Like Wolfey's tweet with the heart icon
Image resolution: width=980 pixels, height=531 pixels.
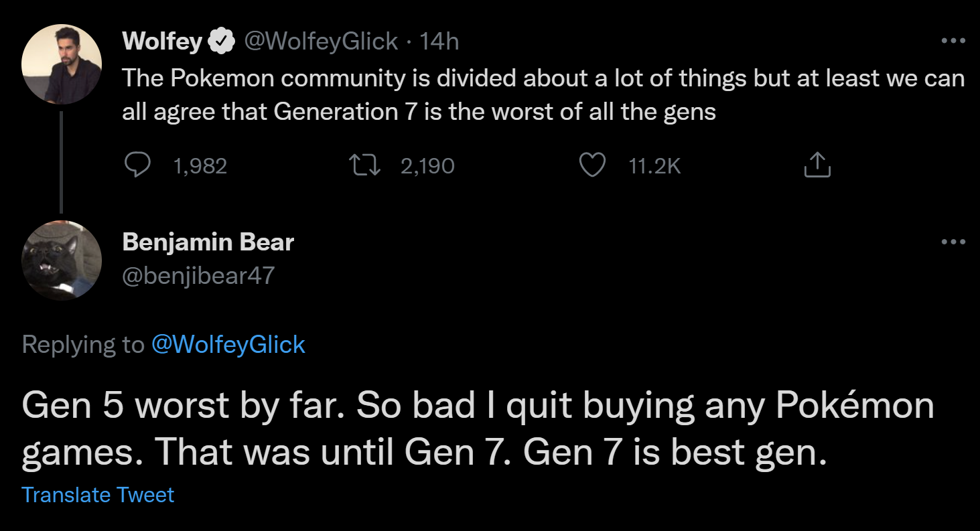(x=592, y=165)
